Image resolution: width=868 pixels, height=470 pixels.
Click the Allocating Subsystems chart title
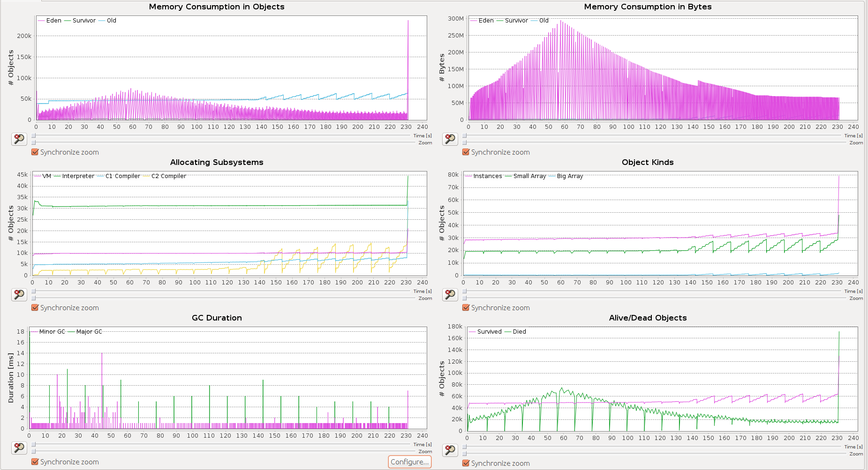pyautogui.click(x=217, y=162)
